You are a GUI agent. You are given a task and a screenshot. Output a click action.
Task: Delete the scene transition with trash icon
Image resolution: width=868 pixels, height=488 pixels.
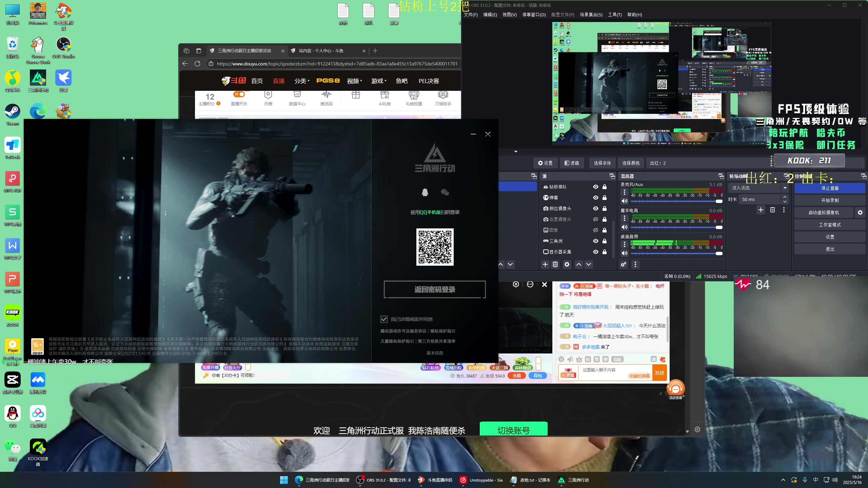(x=772, y=210)
